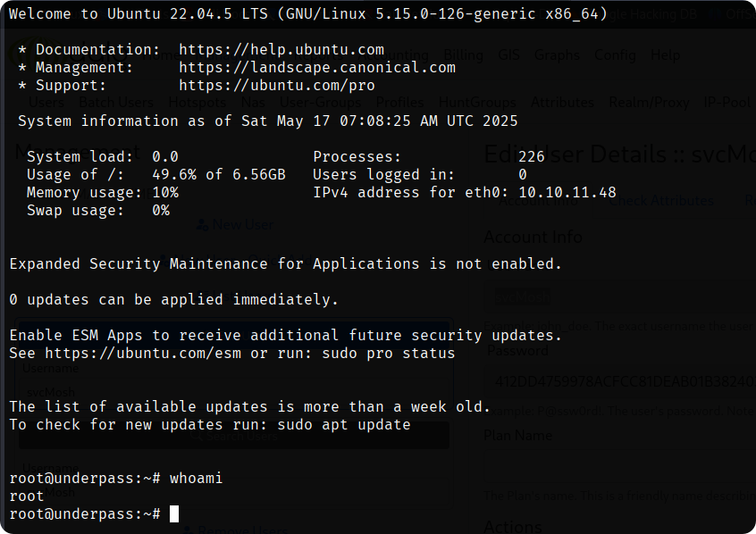Select Batch Users in background page submenu
Screen dimensions: 756x534
tap(116, 102)
